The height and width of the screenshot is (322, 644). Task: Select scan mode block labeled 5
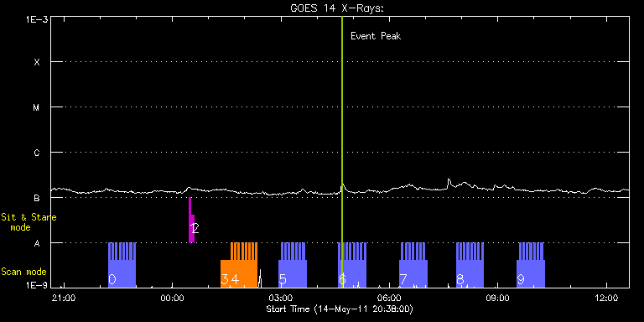pyautogui.click(x=293, y=265)
